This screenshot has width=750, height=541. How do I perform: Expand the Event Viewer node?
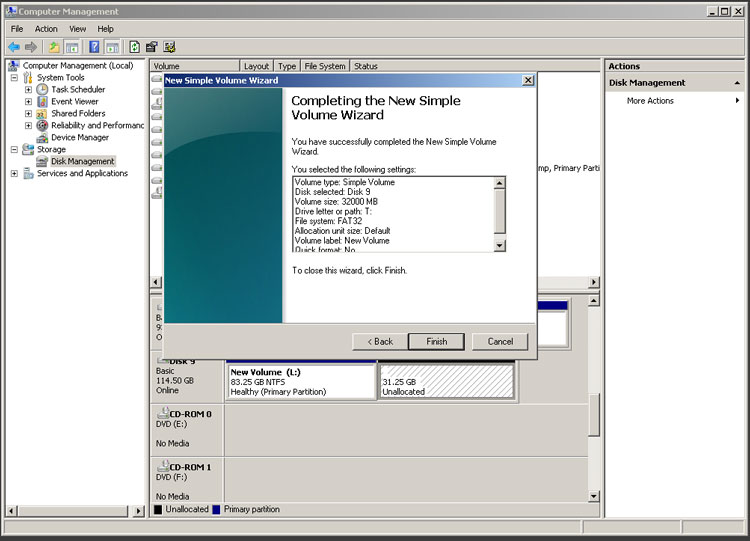28,101
